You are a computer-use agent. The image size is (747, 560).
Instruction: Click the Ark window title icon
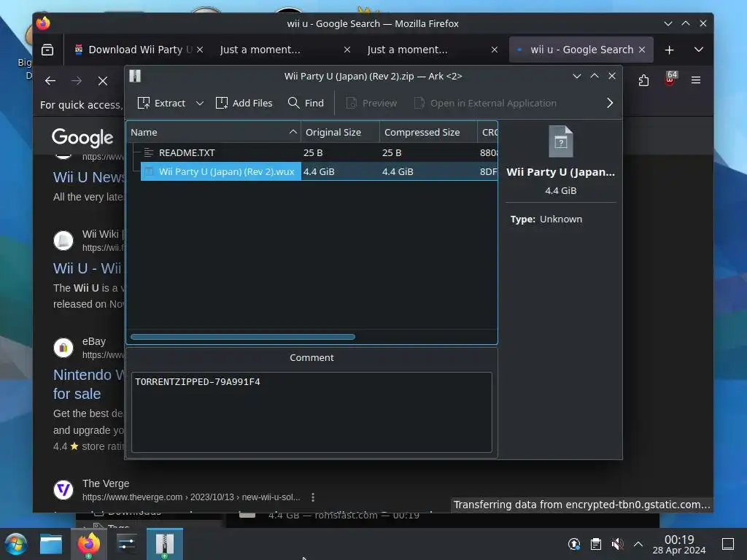135,76
